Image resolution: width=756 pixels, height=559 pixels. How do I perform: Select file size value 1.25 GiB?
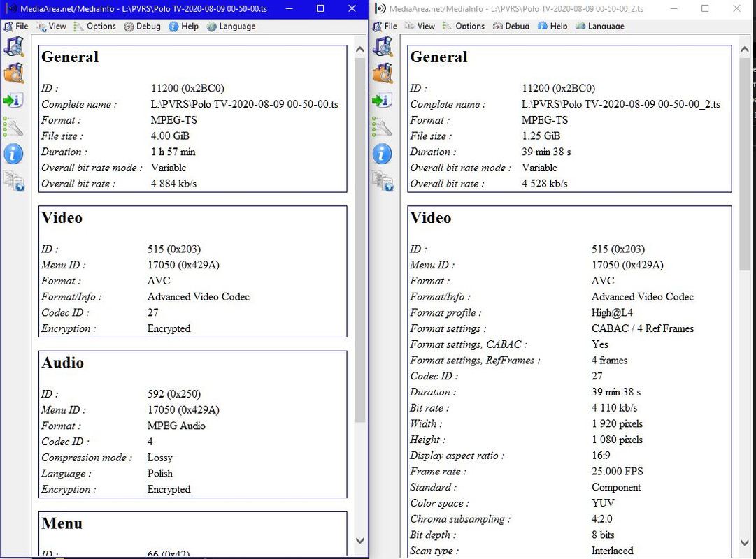(541, 136)
